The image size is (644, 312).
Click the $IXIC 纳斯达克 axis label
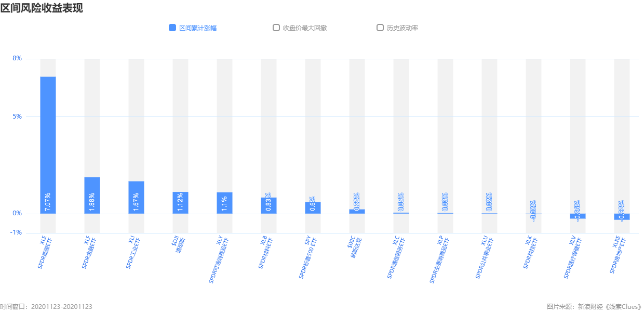(x=355, y=248)
